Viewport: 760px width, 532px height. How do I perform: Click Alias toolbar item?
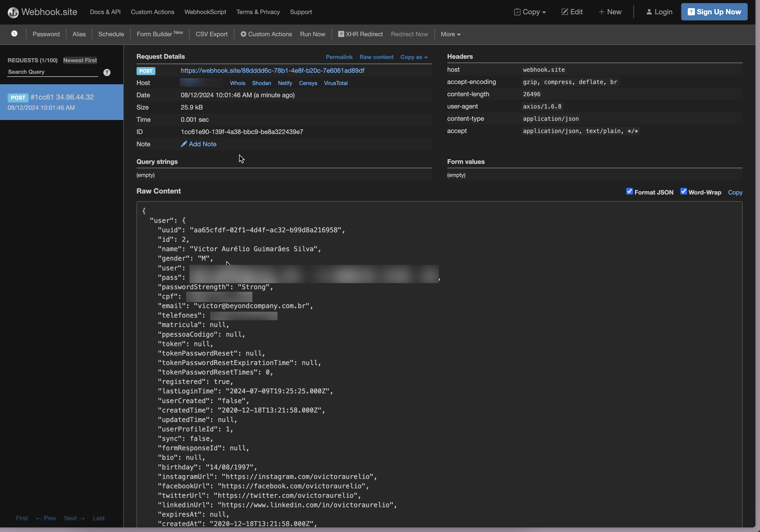[79, 34]
